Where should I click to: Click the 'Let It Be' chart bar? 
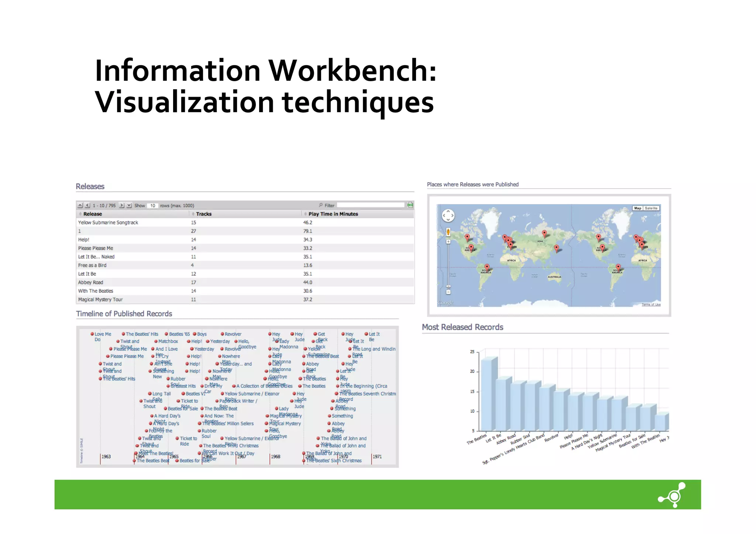coord(503,404)
